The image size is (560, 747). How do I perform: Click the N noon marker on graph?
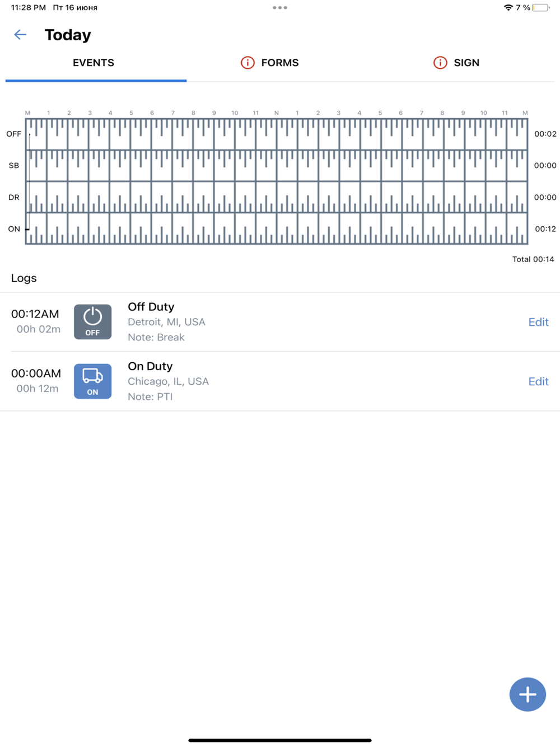click(x=276, y=113)
